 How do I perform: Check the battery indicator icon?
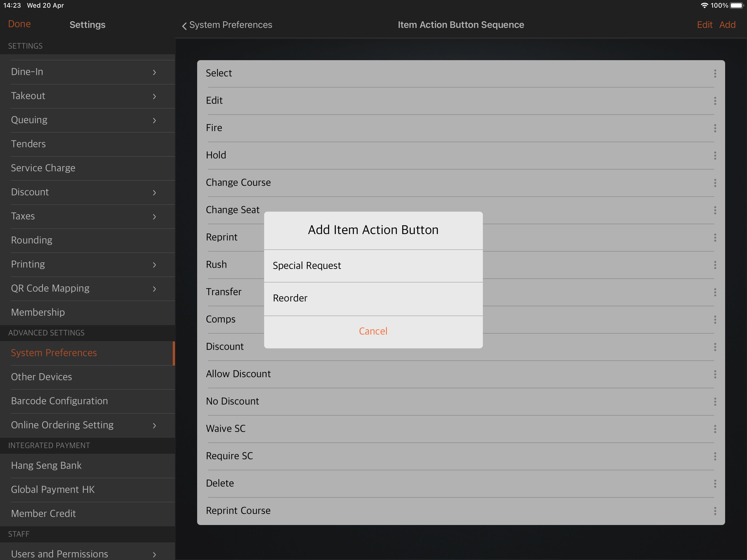click(x=737, y=5)
